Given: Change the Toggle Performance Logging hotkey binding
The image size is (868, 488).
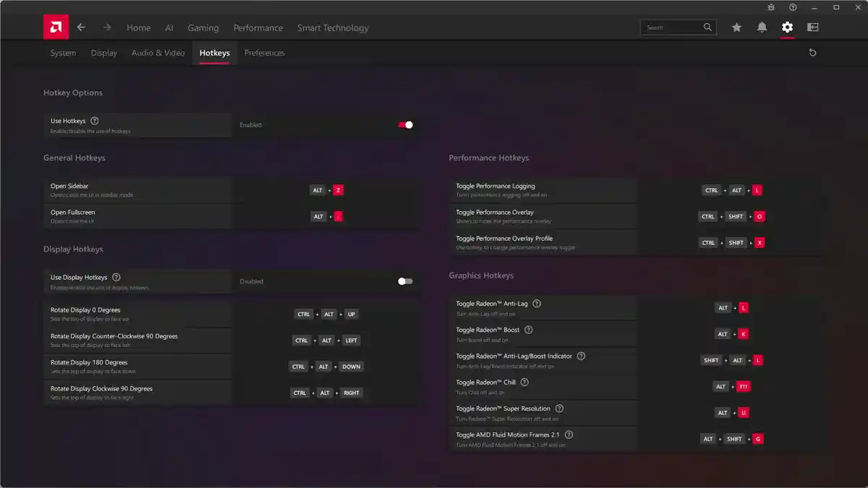Looking at the screenshot, I should coord(732,190).
